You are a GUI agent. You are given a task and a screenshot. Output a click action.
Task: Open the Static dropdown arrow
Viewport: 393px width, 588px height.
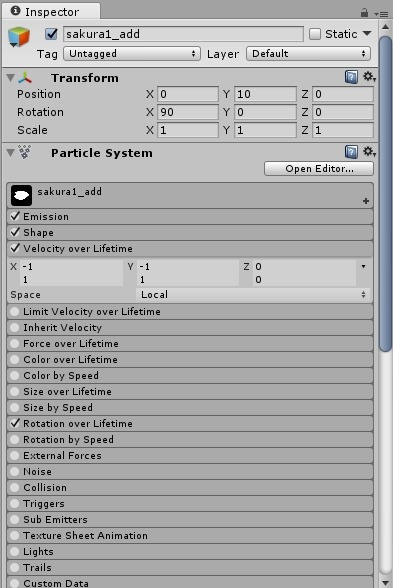click(x=367, y=33)
